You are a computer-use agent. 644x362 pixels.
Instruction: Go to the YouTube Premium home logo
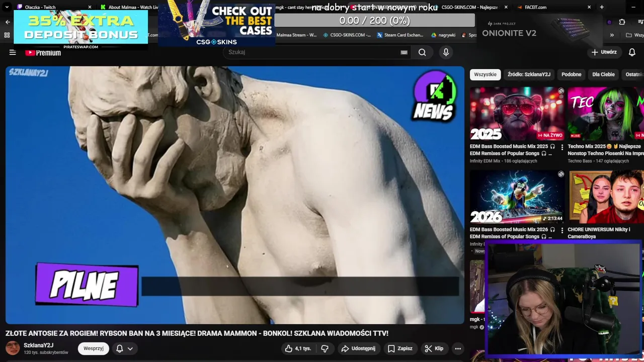click(43, 52)
